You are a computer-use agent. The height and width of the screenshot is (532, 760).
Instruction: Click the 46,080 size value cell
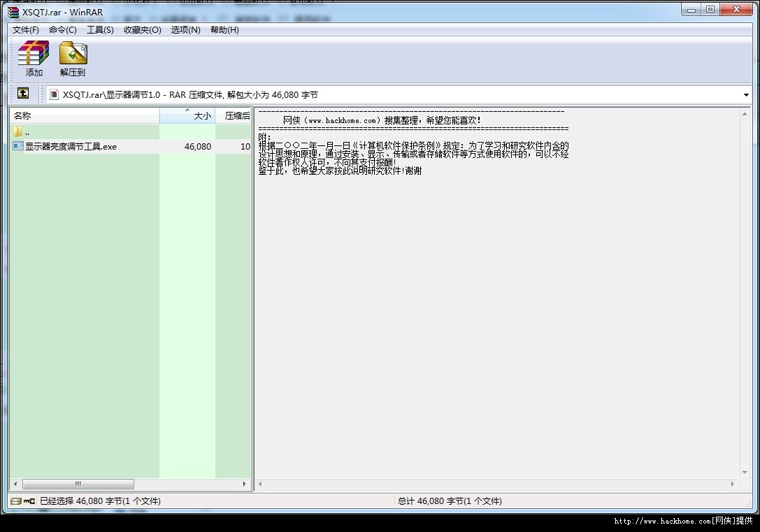coord(198,146)
